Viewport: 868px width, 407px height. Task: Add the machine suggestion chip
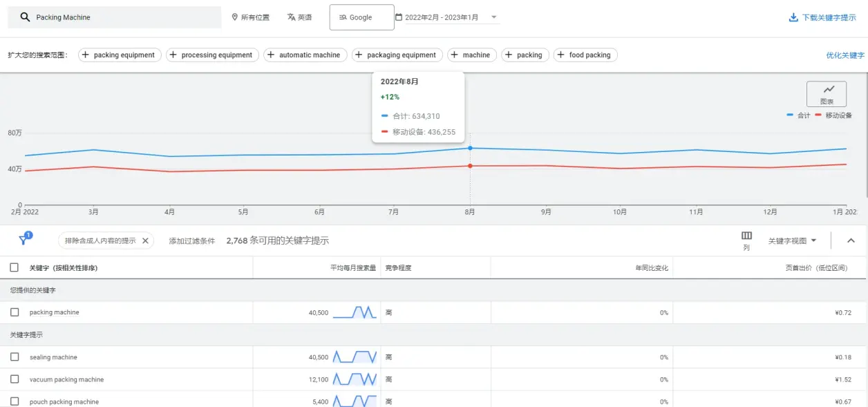click(472, 55)
